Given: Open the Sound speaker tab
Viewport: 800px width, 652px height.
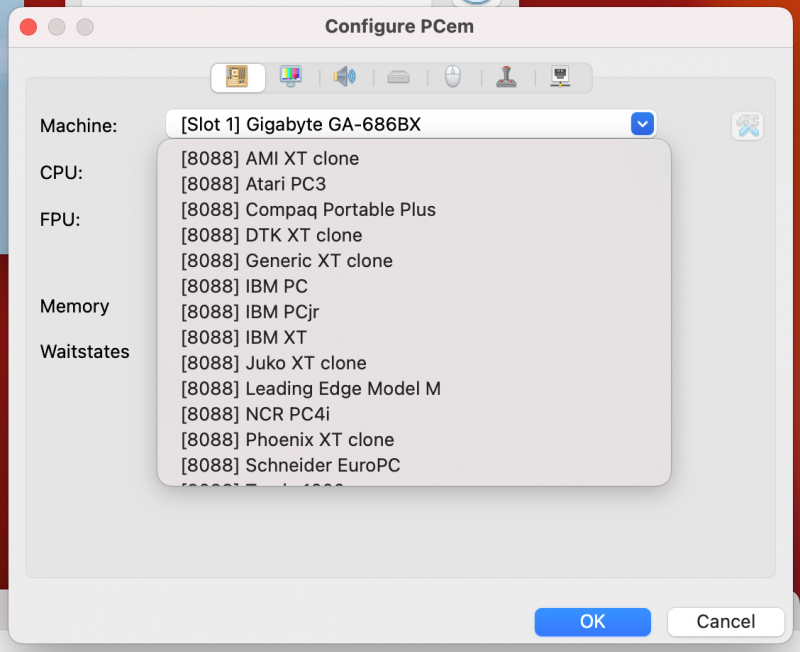Looking at the screenshot, I should (345, 78).
